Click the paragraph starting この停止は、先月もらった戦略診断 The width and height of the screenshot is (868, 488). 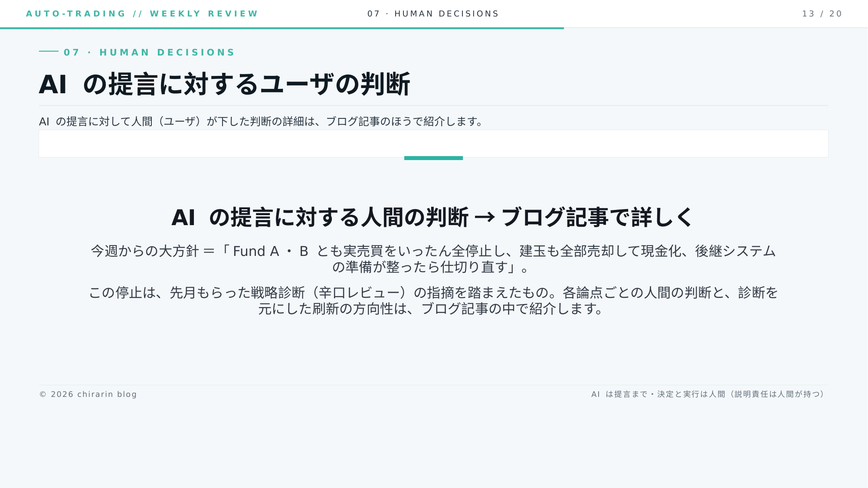click(x=433, y=301)
